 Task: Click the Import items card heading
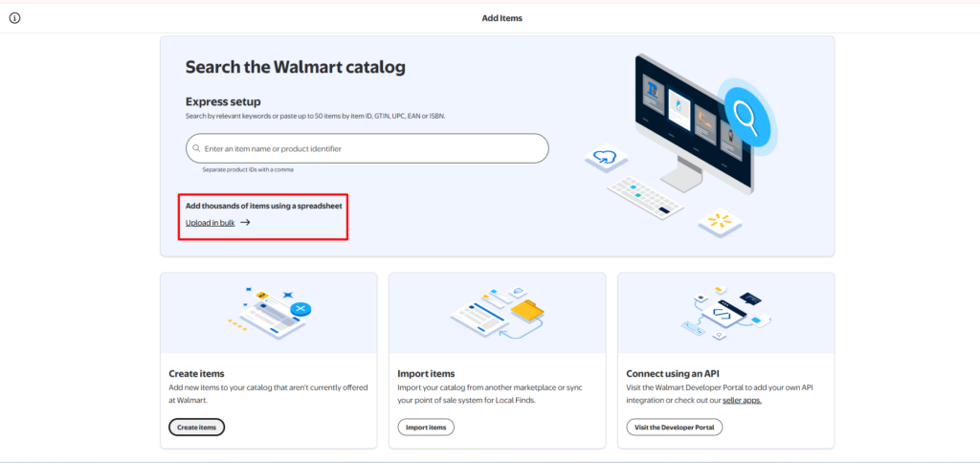click(x=426, y=374)
